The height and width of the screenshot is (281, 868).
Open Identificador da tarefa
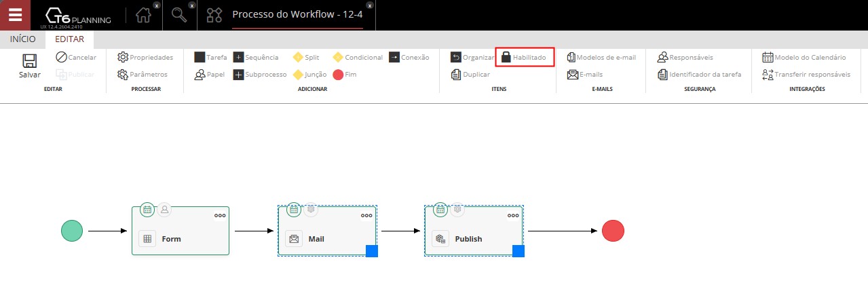tap(699, 75)
